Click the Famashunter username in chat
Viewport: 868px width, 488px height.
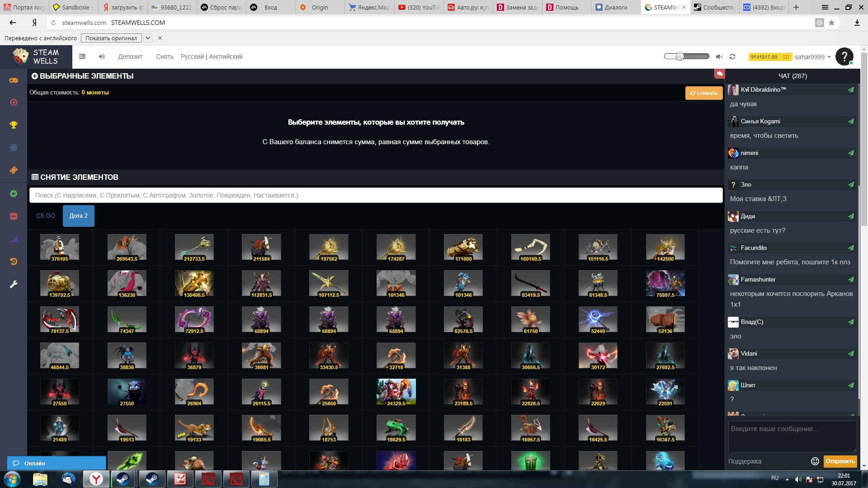click(758, 279)
